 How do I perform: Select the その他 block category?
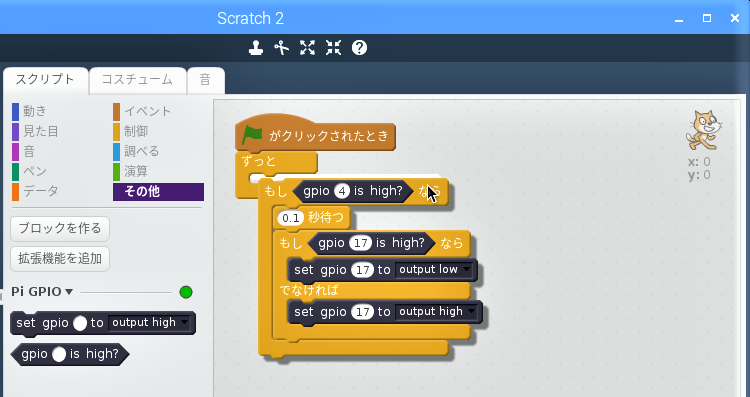[x=158, y=192]
